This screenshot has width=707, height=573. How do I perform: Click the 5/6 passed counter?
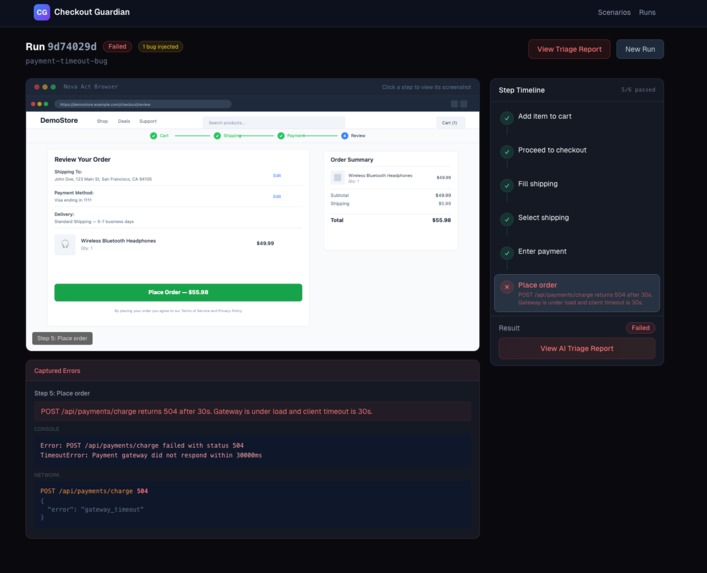click(x=638, y=90)
